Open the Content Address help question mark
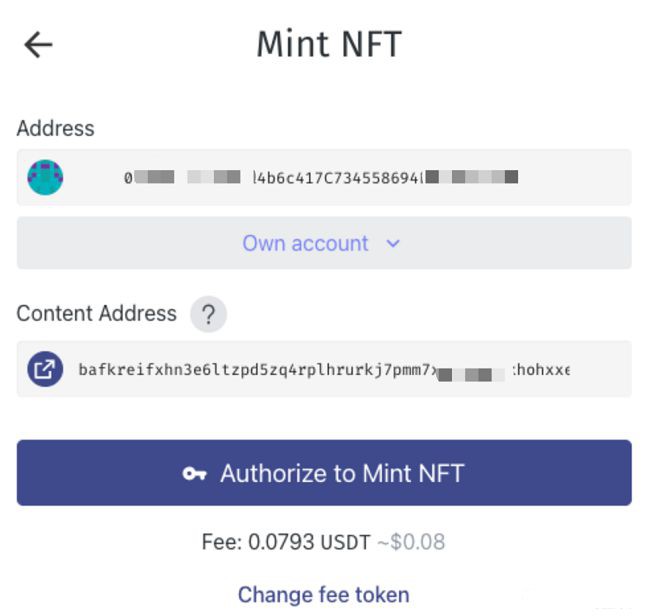The image size is (655, 616). pyautogui.click(x=208, y=314)
